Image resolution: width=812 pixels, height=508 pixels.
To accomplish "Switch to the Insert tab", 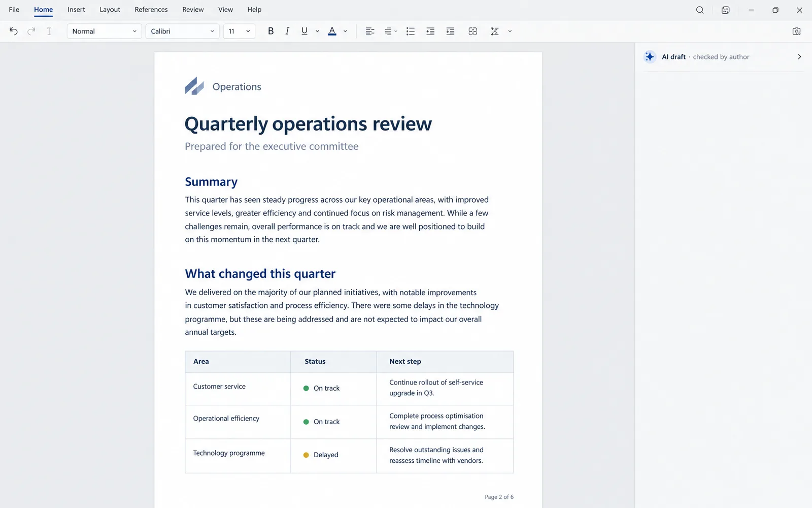I will tap(76, 10).
